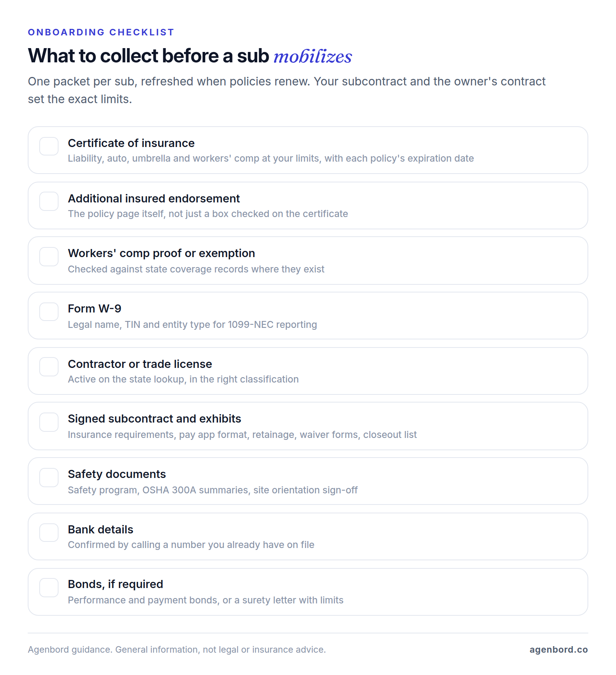Click the Bonds, if required description text

(x=206, y=600)
